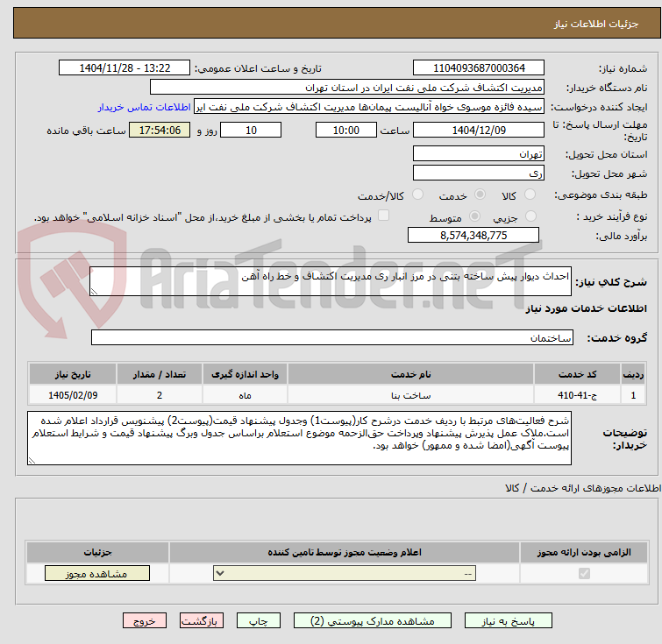Click the need number field 1104093687000364
Screen dimensions: 662x644
(479, 68)
